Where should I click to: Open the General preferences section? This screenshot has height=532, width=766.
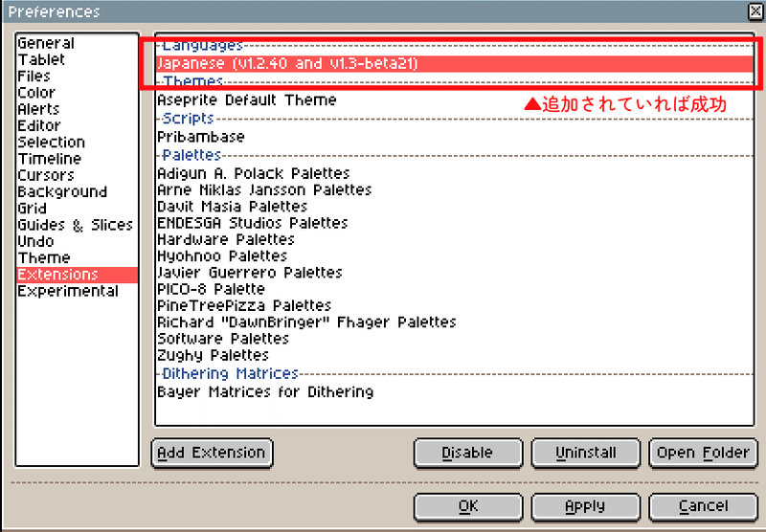[78, 43]
